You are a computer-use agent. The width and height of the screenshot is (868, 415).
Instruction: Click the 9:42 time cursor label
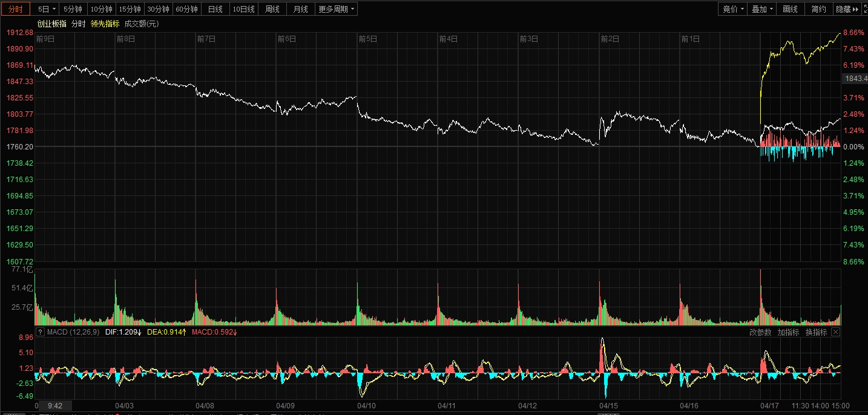[55, 405]
